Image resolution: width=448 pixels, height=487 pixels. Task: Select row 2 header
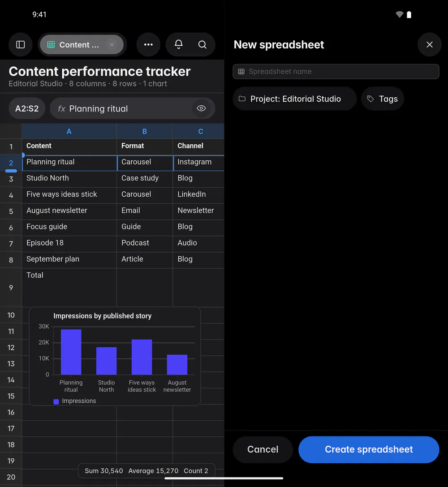click(11, 163)
